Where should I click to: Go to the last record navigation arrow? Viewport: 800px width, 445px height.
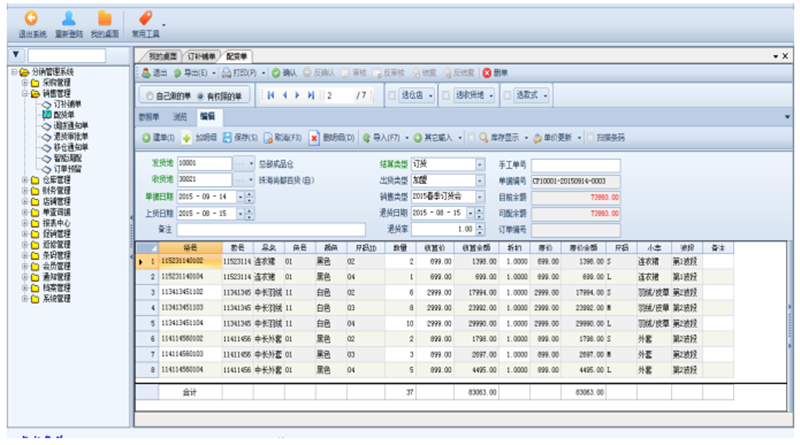pyautogui.click(x=311, y=95)
